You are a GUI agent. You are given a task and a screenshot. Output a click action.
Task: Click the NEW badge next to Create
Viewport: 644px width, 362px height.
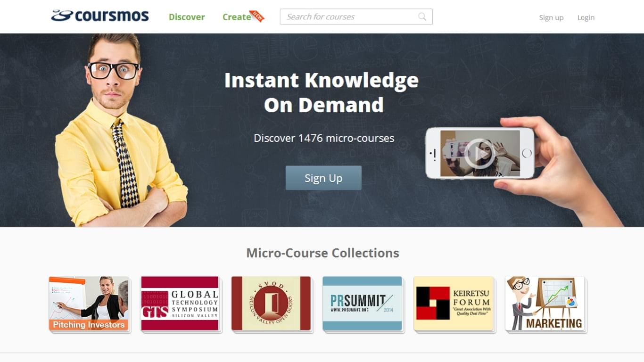click(x=257, y=16)
